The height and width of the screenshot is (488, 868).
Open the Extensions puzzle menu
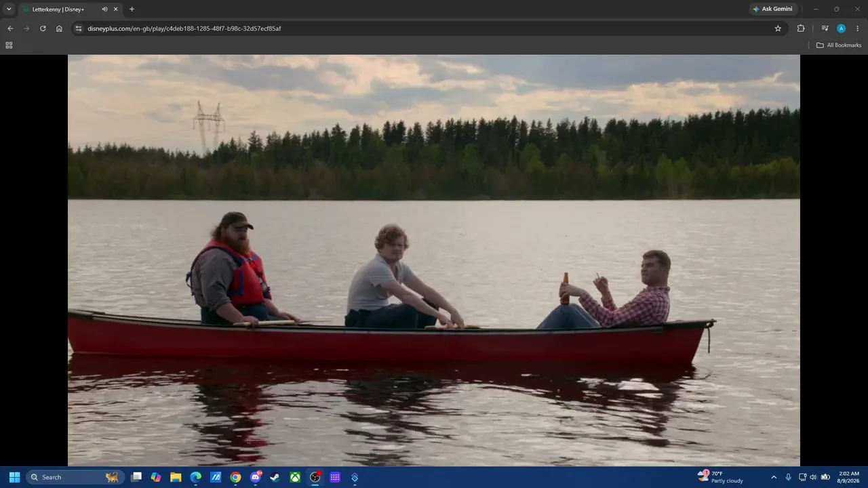point(801,28)
